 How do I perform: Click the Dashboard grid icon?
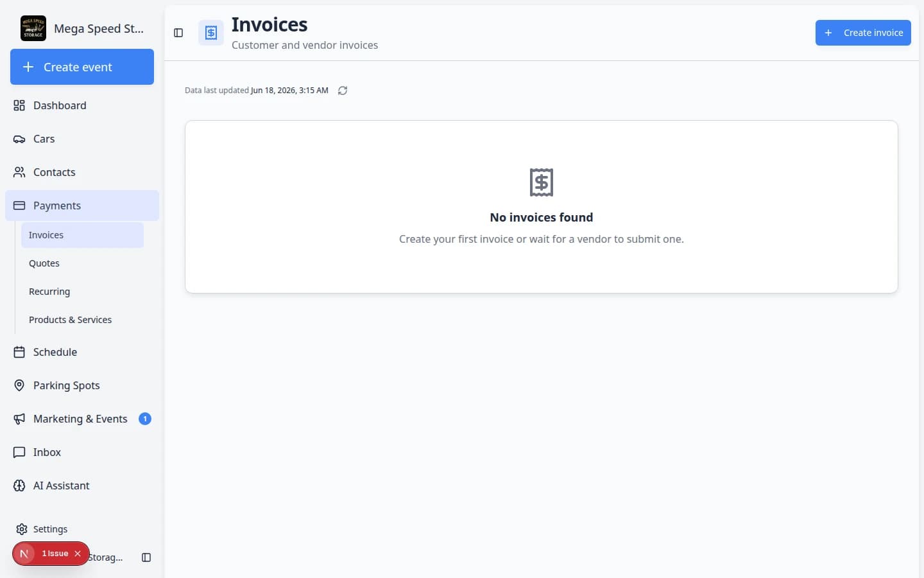tap(19, 105)
